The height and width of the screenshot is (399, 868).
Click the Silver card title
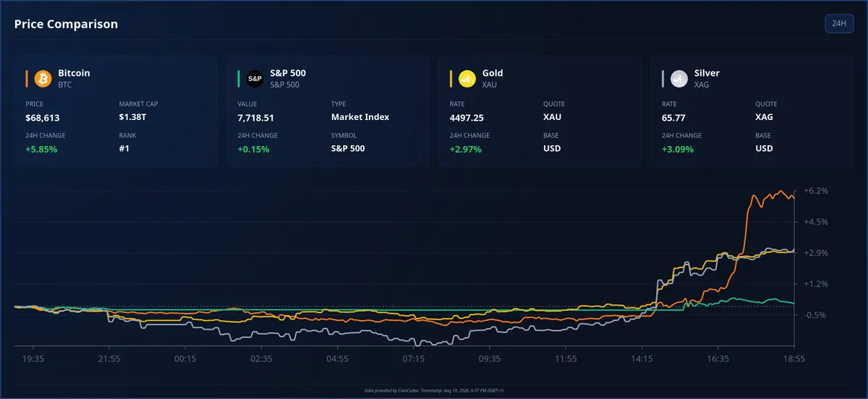coord(707,73)
